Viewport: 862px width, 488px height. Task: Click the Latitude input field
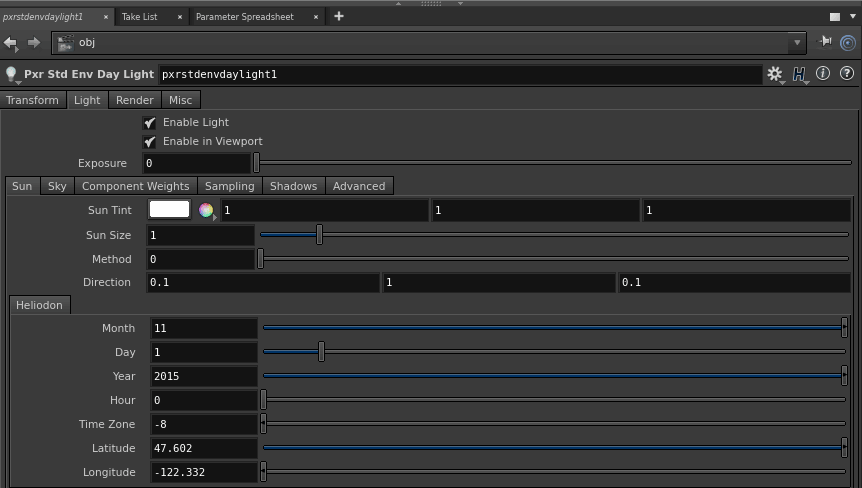[204, 448]
